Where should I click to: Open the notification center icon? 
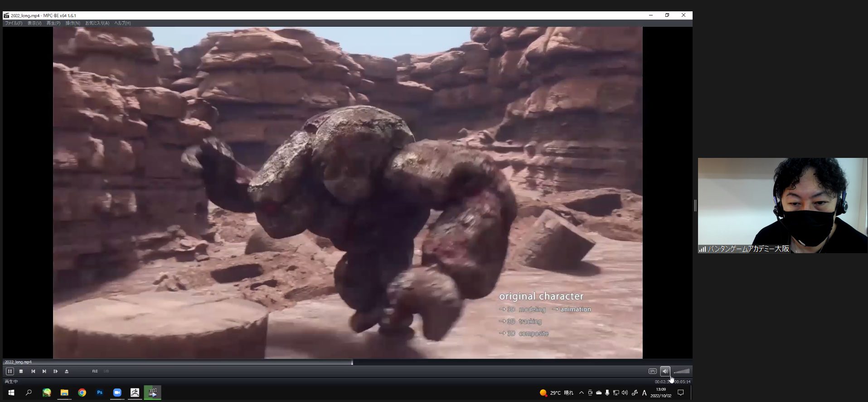click(680, 393)
